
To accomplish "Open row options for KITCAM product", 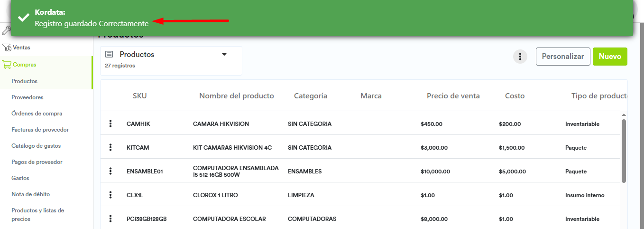I will [x=110, y=147].
